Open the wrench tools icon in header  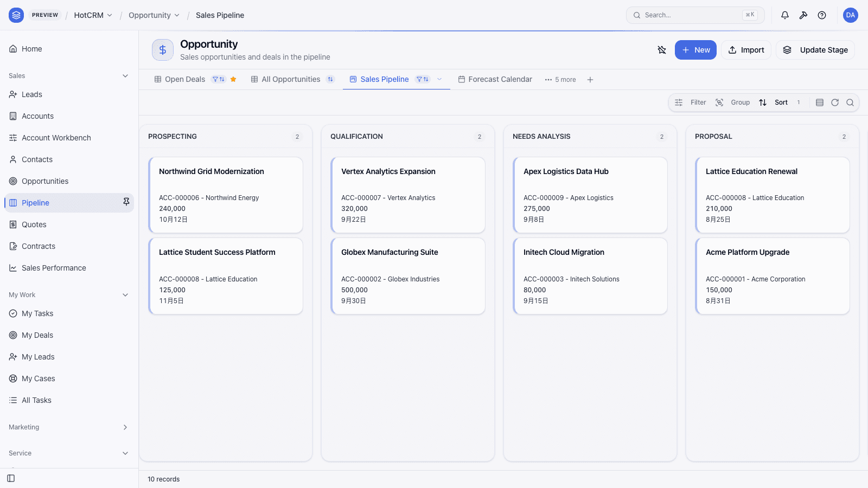803,15
